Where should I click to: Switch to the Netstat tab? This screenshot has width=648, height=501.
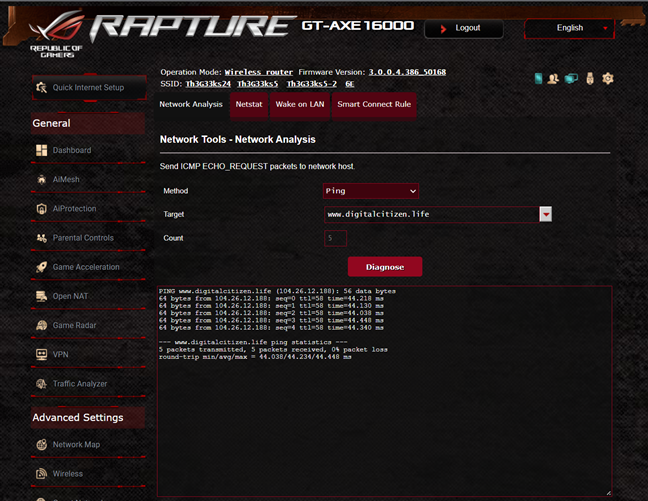(249, 105)
